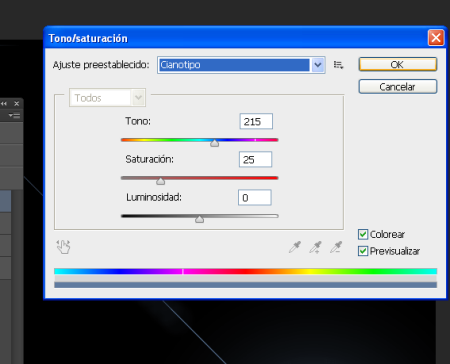450x364 pixels.
Task: Close the Tono/saturación dialog
Action: [x=436, y=37]
